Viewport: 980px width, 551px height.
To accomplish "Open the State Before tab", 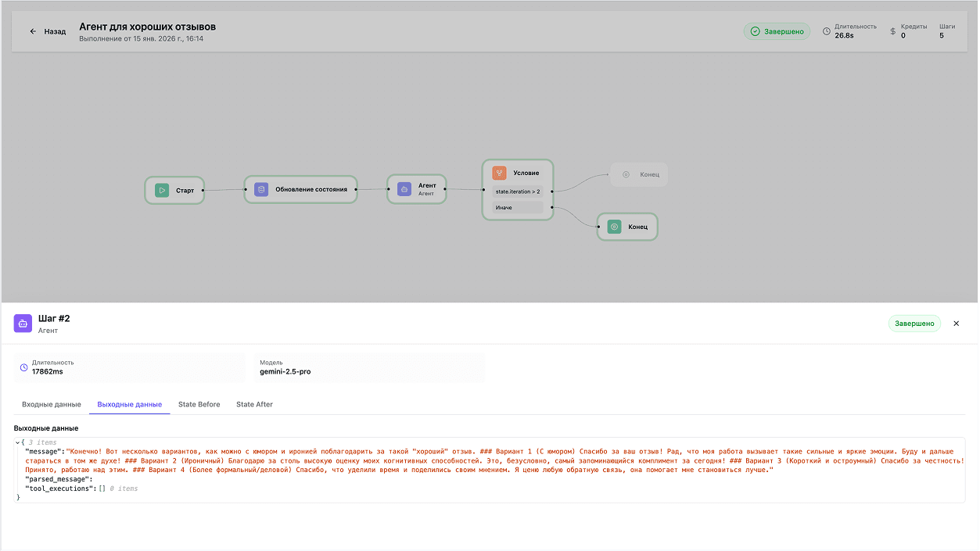I will [197, 404].
